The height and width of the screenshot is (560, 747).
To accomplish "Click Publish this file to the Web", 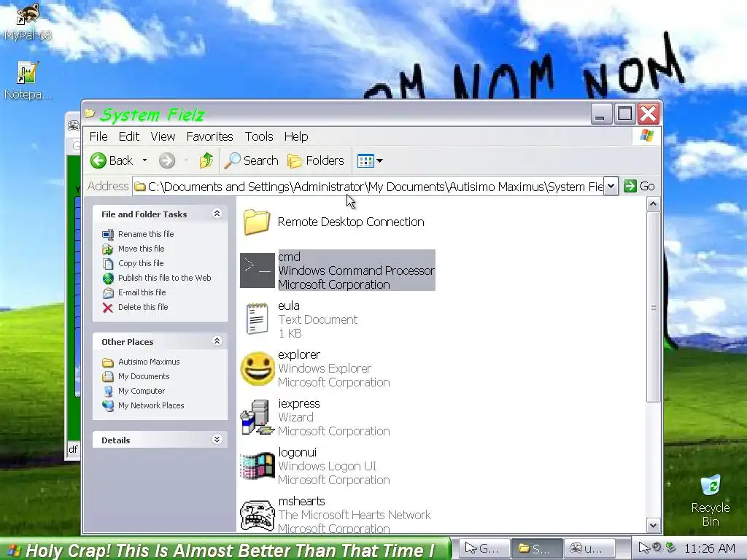I will (164, 278).
